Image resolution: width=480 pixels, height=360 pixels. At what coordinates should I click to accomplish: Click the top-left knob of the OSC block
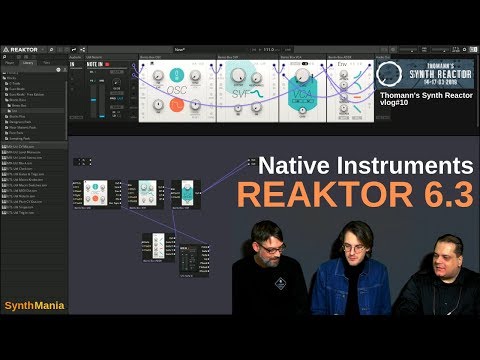pyautogui.click(x=158, y=76)
